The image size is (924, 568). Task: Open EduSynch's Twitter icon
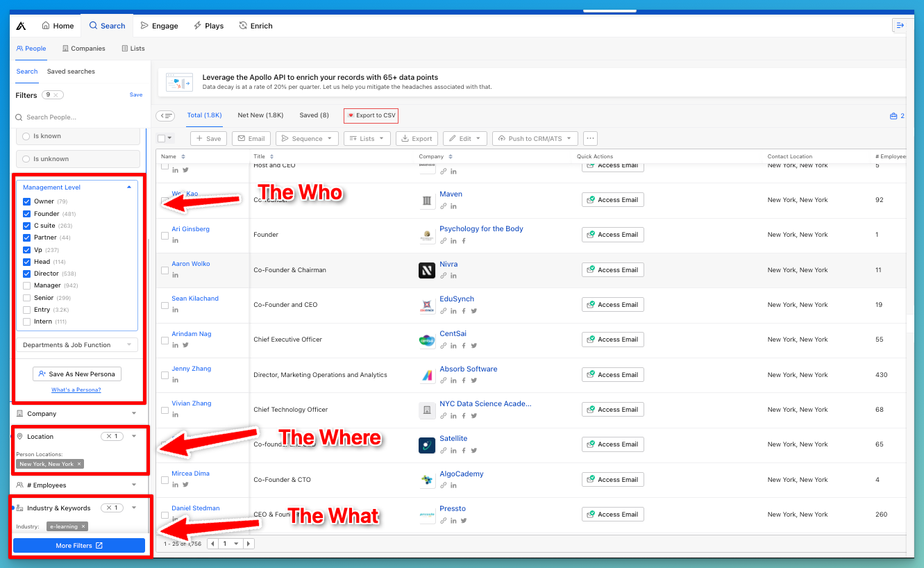pyautogui.click(x=474, y=311)
